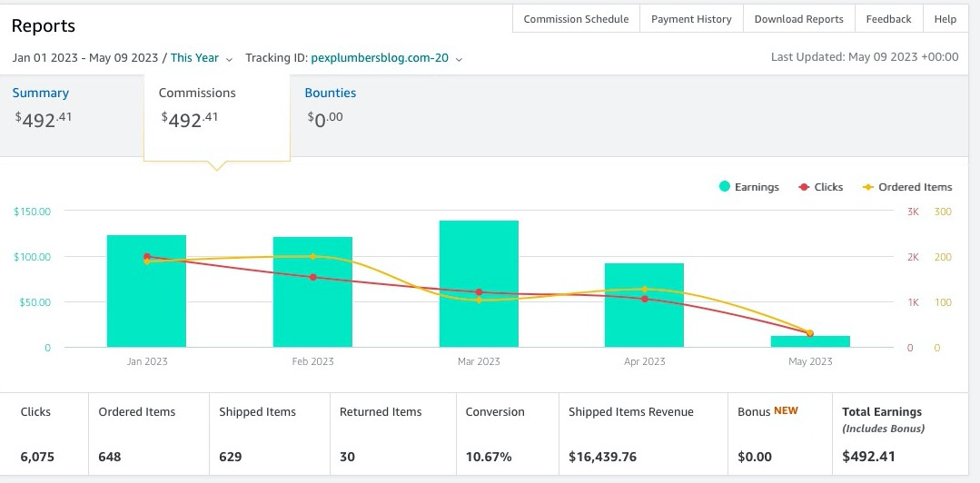Open the Tracking ID dropdown chevron

point(459,59)
